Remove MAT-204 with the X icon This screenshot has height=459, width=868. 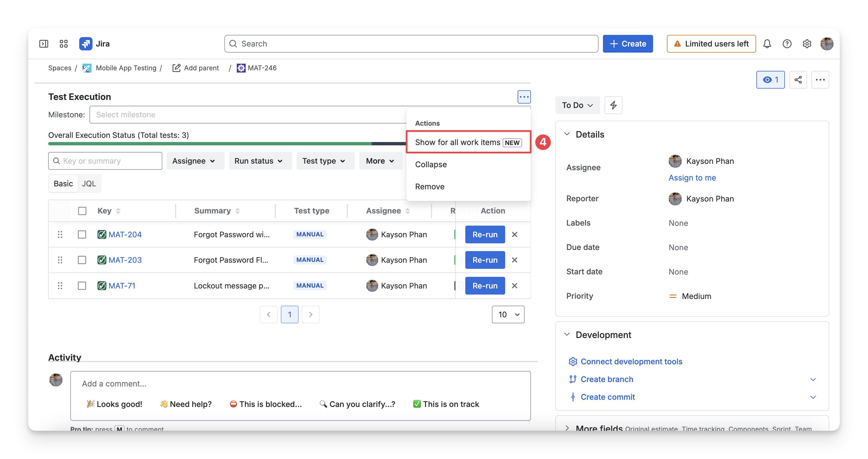click(514, 234)
